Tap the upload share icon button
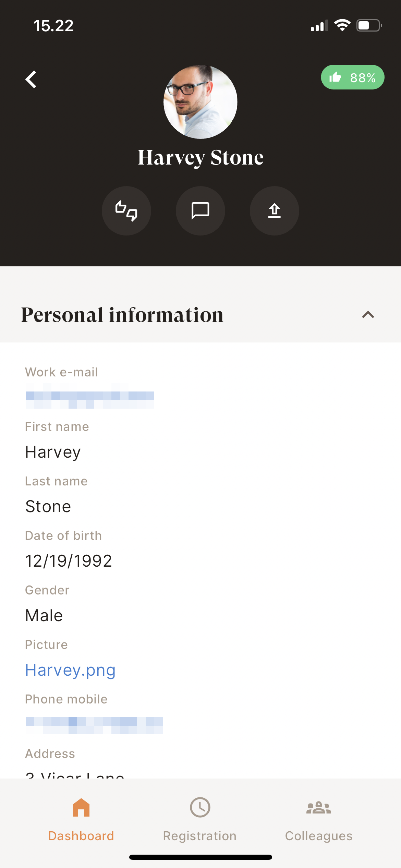 click(x=275, y=211)
